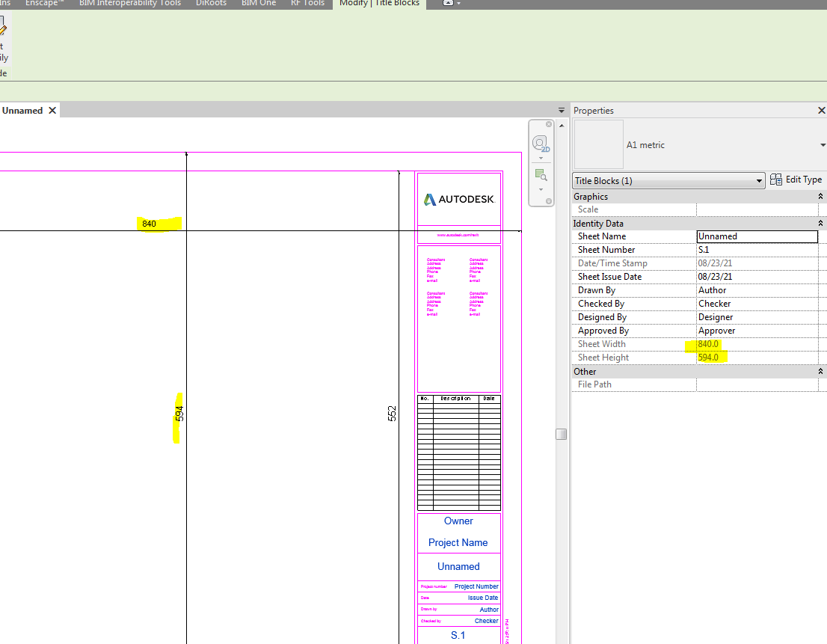Open the A1 metric type selector dropdown
The image size is (827, 644).
pyautogui.click(x=823, y=145)
